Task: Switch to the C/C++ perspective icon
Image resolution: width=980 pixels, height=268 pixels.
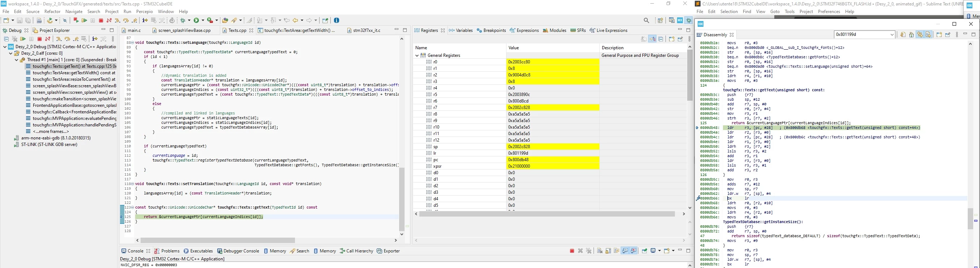Action: (671, 21)
